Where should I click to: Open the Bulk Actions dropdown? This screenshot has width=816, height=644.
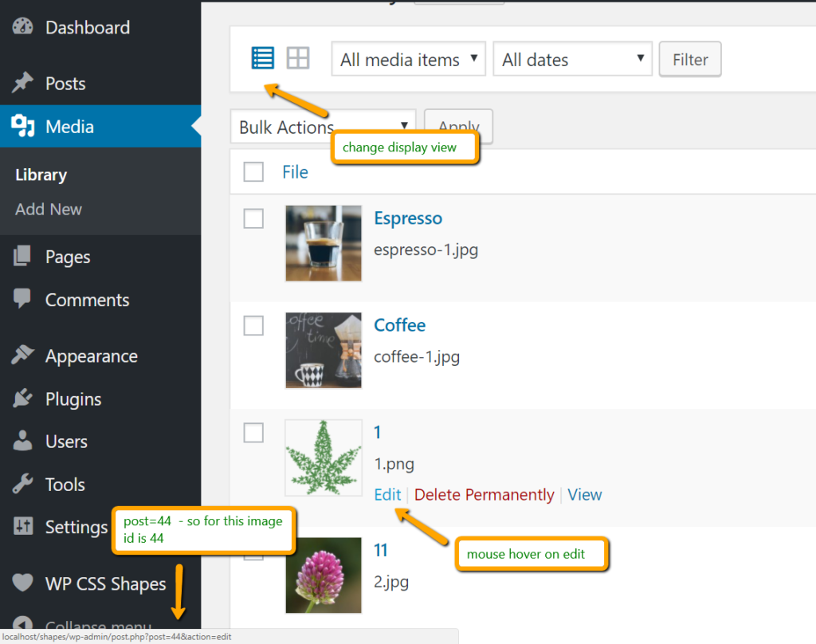coord(323,126)
